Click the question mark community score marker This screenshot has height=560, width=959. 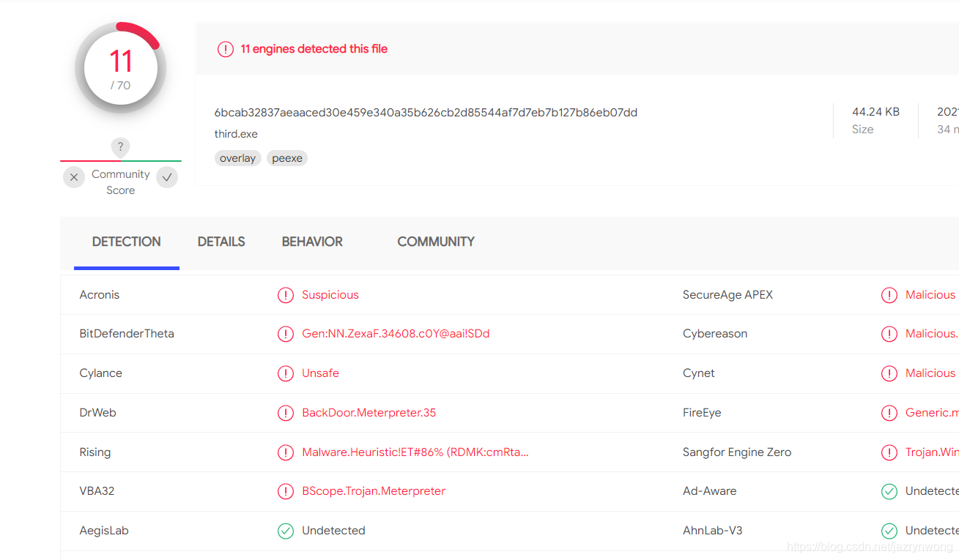120,146
